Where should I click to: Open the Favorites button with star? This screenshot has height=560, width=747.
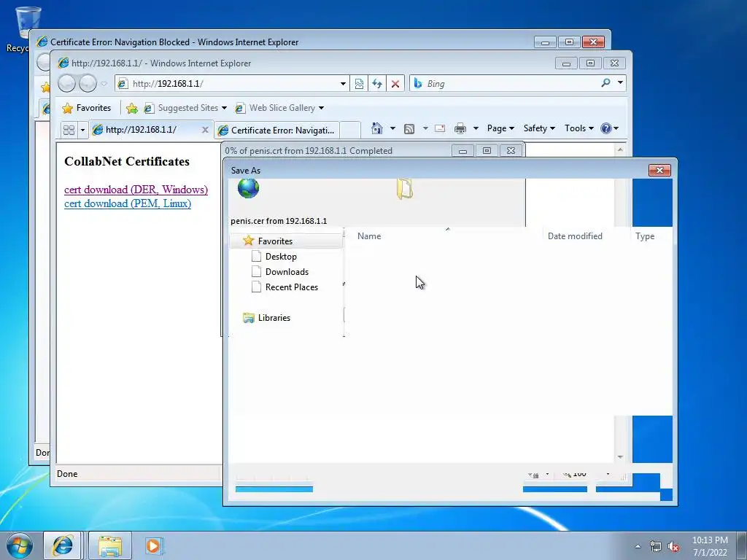[87, 108]
